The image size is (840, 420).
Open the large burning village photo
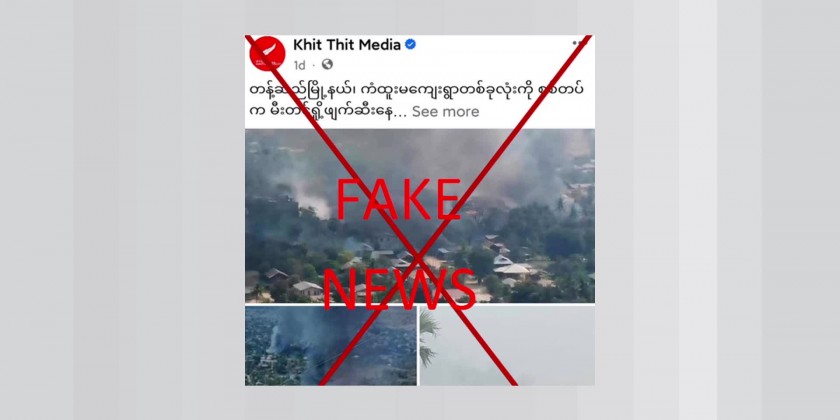(x=419, y=216)
